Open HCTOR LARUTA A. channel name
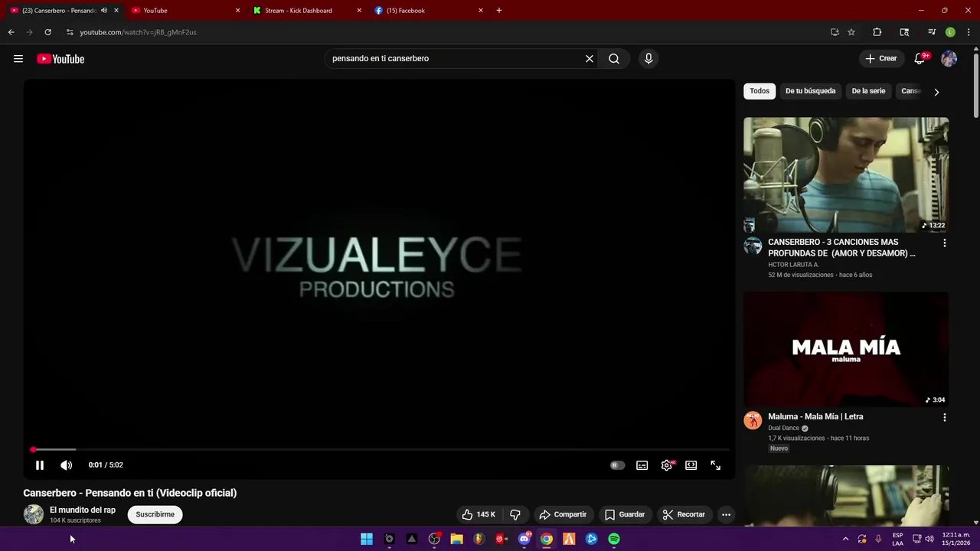The height and width of the screenshot is (551, 980). (793, 265)
